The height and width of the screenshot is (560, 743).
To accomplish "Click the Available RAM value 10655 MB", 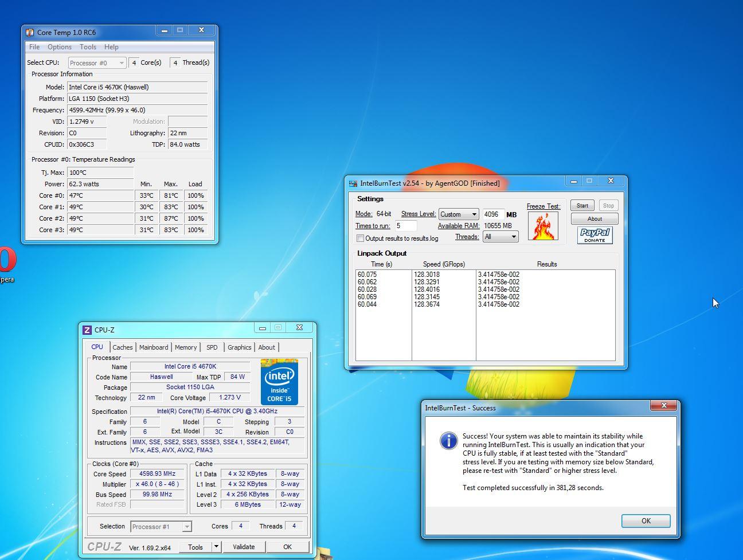I will pos(498,226).
